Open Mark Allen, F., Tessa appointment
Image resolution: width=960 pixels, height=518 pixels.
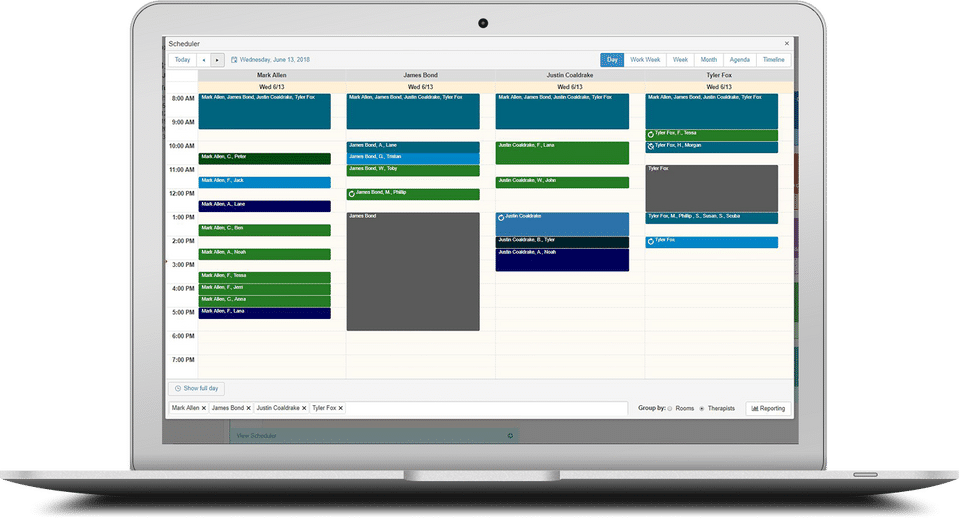[264, 277]
